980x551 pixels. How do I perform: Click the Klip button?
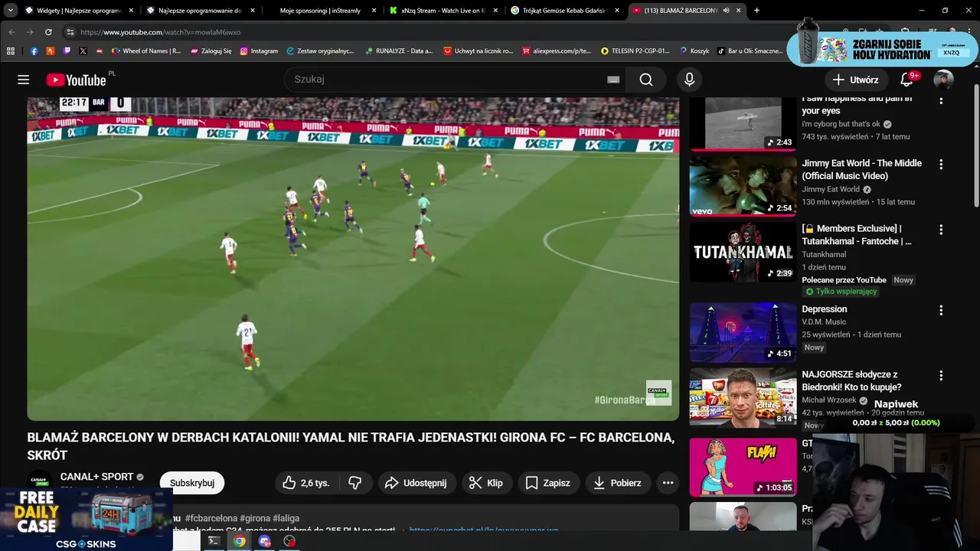coord(486,483)
